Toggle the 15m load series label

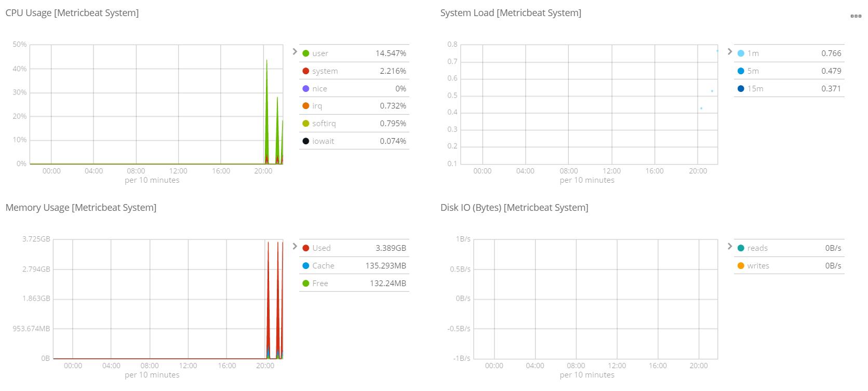(755, 89)
